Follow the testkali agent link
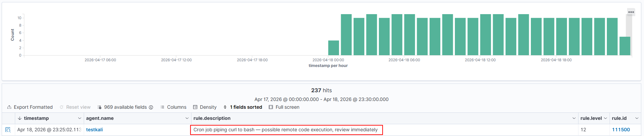 coord(94,130)
